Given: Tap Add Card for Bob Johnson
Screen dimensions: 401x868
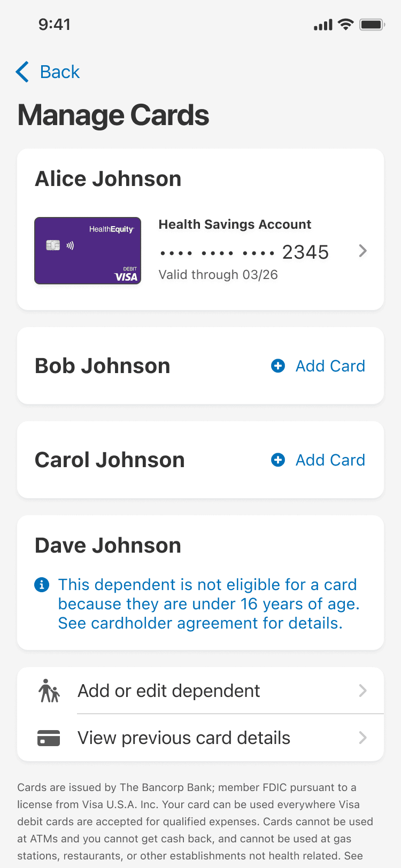Looking at the screenshot, I should (x=330, y=366).
